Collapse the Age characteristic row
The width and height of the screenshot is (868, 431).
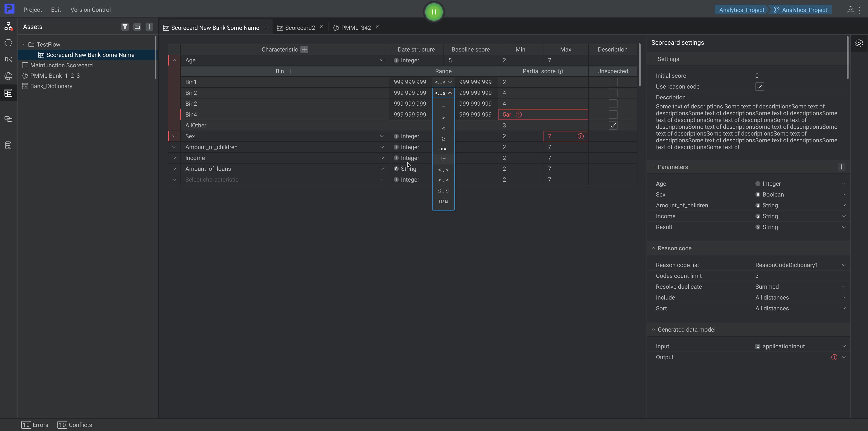[x=174, y=60]
